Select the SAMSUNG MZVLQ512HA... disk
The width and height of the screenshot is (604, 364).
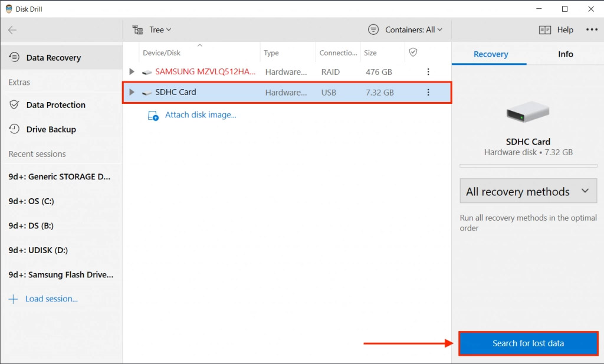coord(205,71)
